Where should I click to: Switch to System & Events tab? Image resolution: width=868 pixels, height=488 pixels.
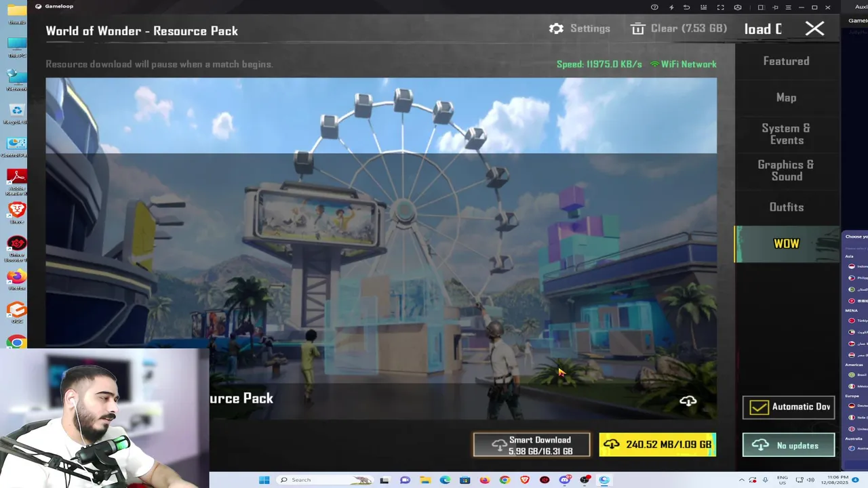click(x=787, y=134)
